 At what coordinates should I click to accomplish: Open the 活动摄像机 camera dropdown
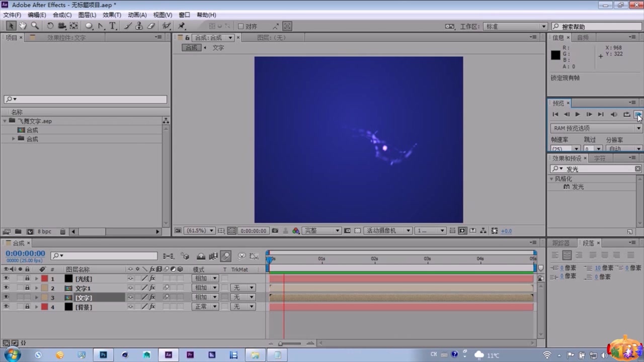point(388,231)
